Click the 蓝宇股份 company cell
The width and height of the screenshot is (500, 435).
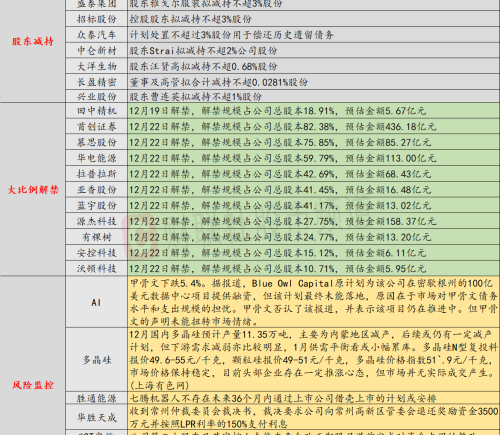coord(97,205)
